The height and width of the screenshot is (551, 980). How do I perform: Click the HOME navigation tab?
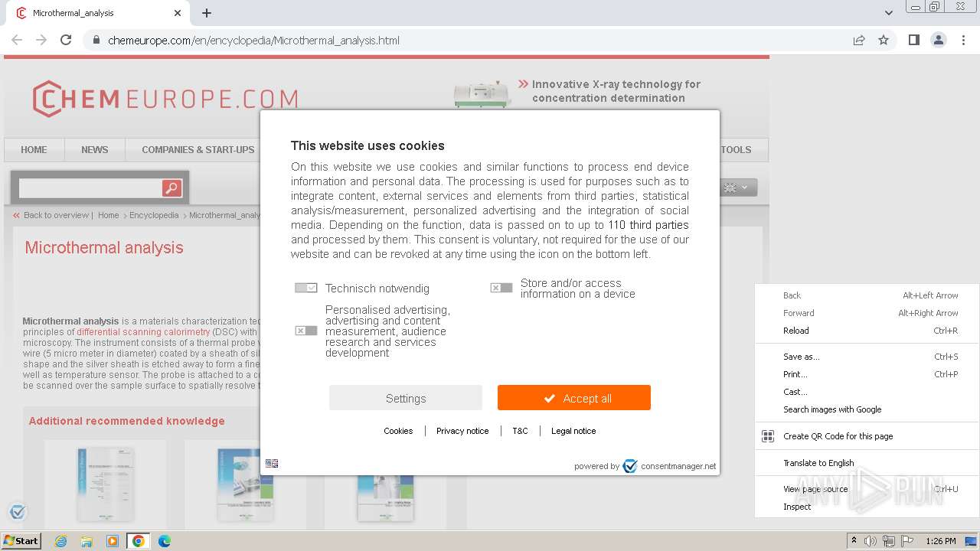tap(34, 150)
